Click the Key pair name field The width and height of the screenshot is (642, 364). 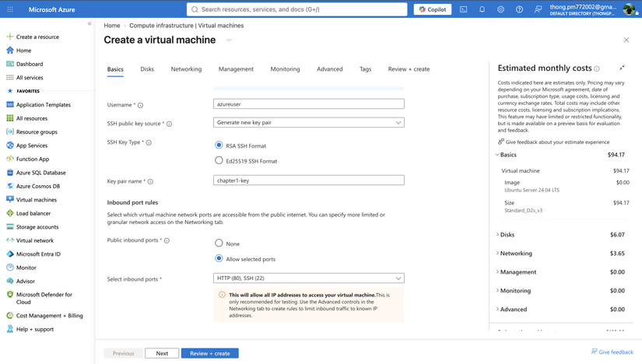click(309, 180)
